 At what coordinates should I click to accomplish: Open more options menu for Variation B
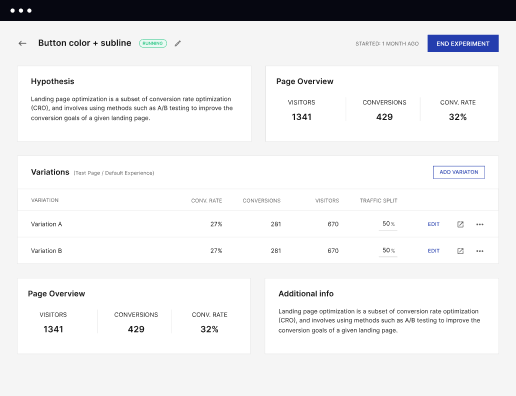pyautogui.click(x=480, y=251)
